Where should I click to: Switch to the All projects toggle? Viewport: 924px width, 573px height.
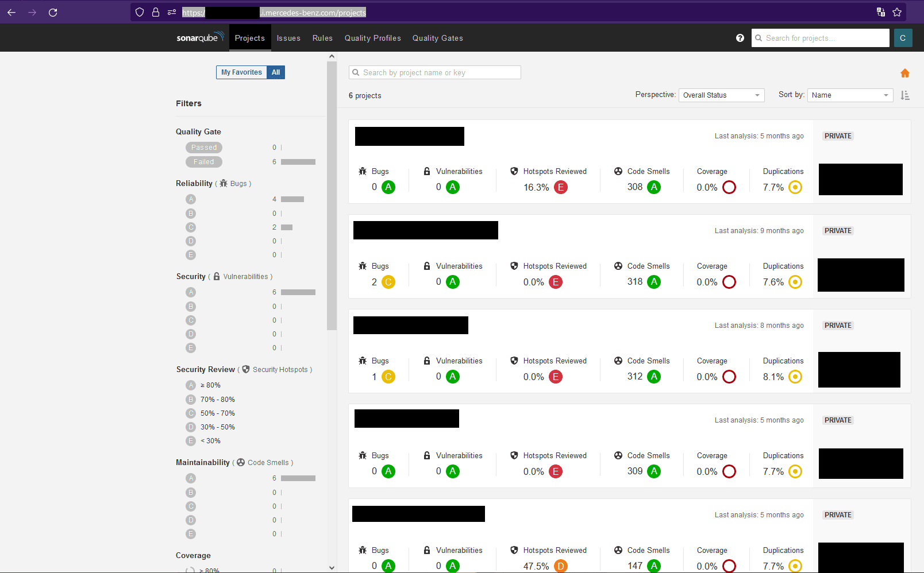[276, 72]
